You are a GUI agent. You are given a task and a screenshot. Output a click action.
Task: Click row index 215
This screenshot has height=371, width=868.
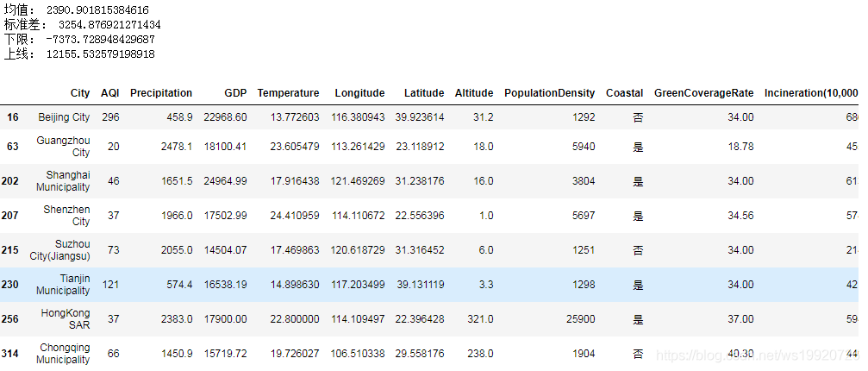[x=10, y=250]
